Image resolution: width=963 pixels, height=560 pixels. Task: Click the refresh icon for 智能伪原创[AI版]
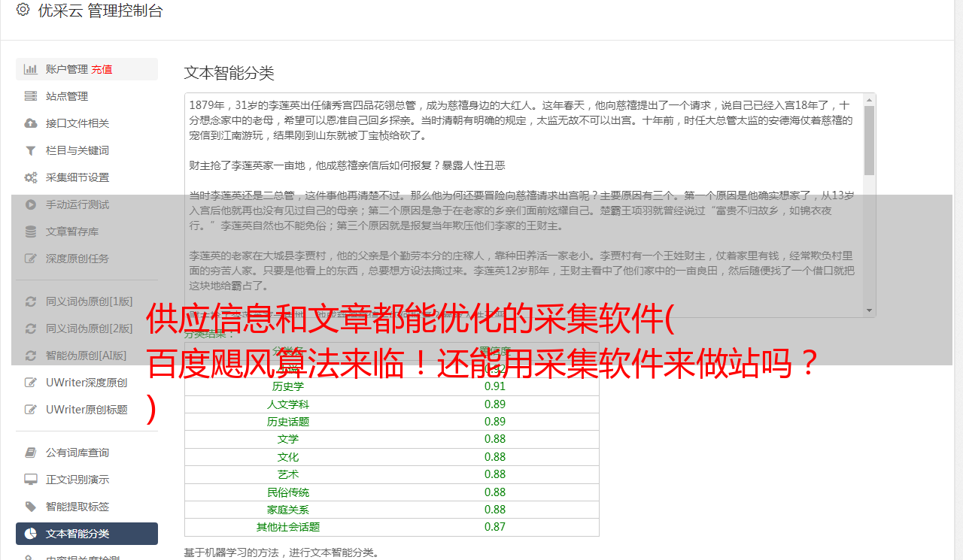coord(31,356)
